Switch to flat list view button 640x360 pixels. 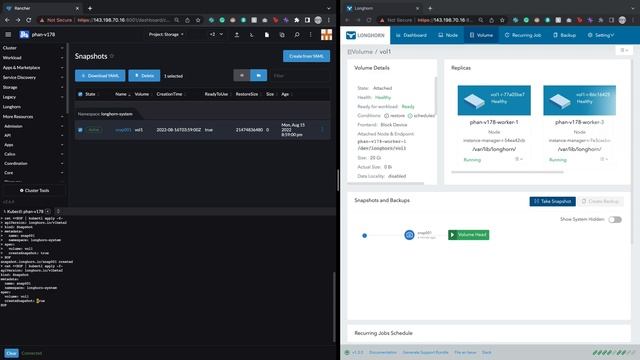click(x=242, y=75)
